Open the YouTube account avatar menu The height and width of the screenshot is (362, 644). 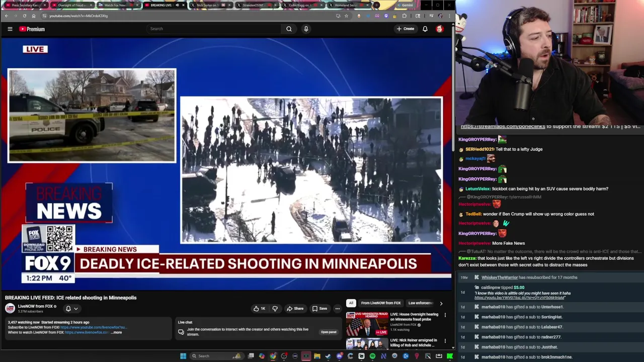point(440,29)
